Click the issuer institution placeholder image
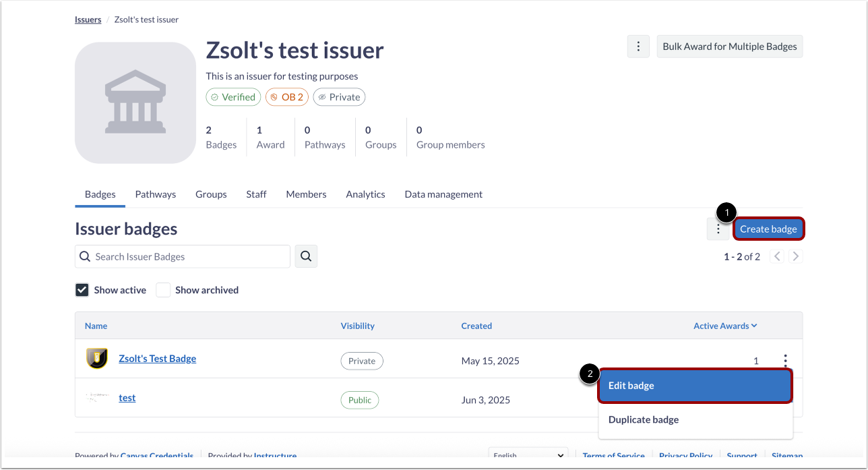Screen dimensions: 868x470 pos(135,102)
